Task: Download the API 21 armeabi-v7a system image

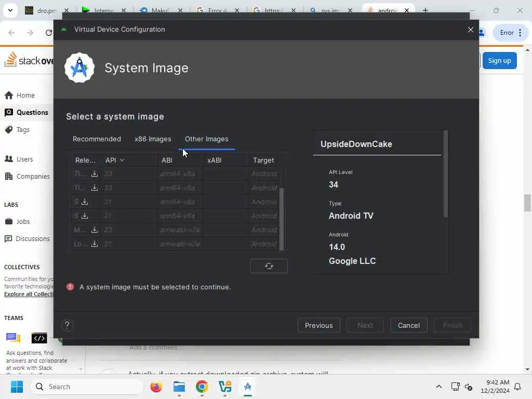Action: tap(95, 244)
